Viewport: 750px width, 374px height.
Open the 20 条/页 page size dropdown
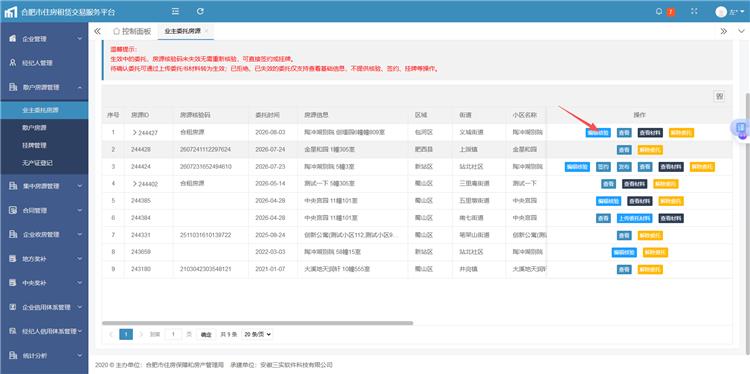(x=257, y=334)
